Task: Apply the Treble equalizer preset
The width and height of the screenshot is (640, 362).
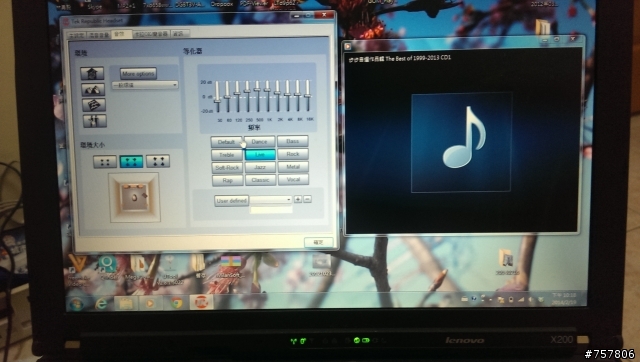Action: 227,155
